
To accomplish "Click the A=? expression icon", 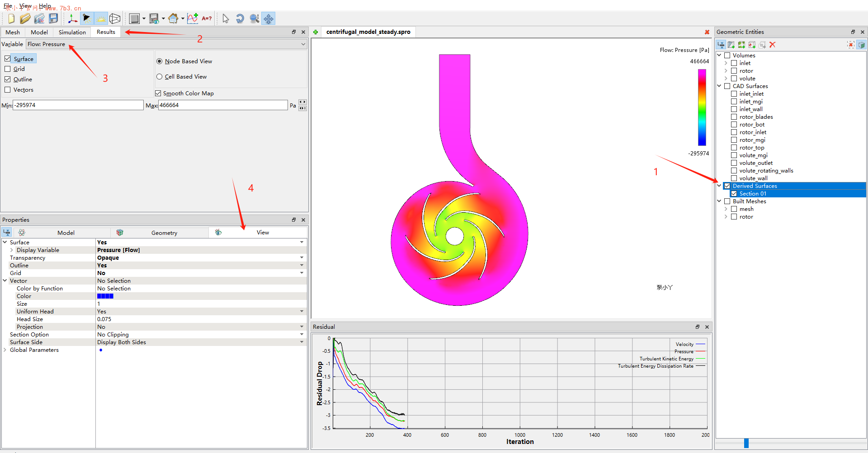I will [x=207, y=19].
